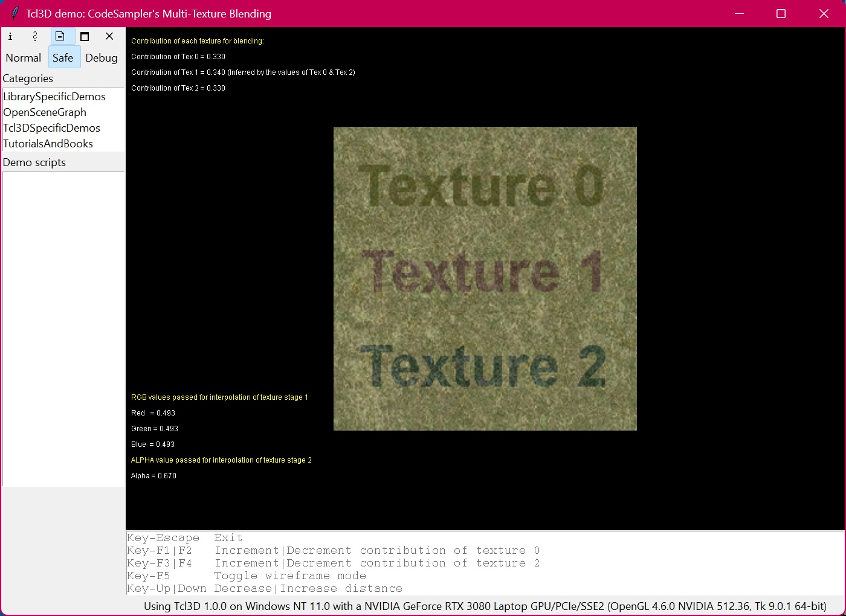Image resolution: width=846 pixels, height=616 pixels.
Task: Click the "Contribution of Tex 1 = 0.340" line
Action: [x=243, y=72]
